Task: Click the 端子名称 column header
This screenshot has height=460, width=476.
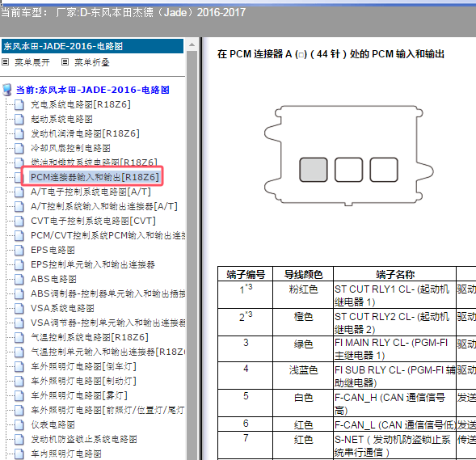Action: (x=395, y=274)
